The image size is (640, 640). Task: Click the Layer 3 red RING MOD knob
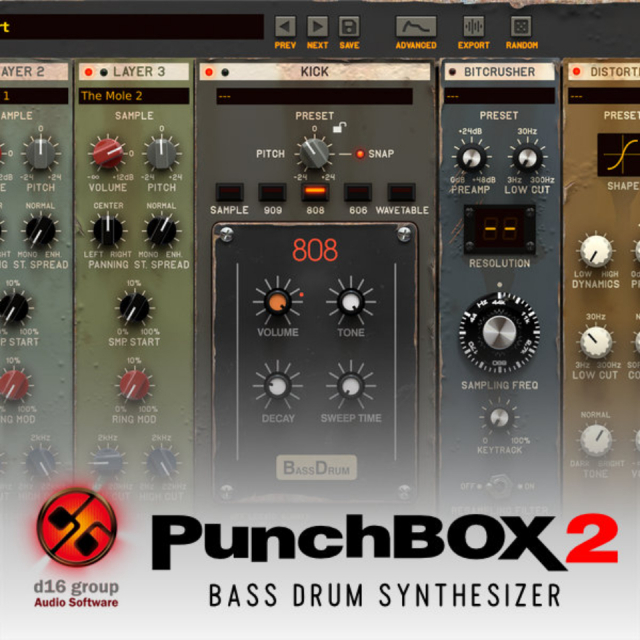[134, 385]
